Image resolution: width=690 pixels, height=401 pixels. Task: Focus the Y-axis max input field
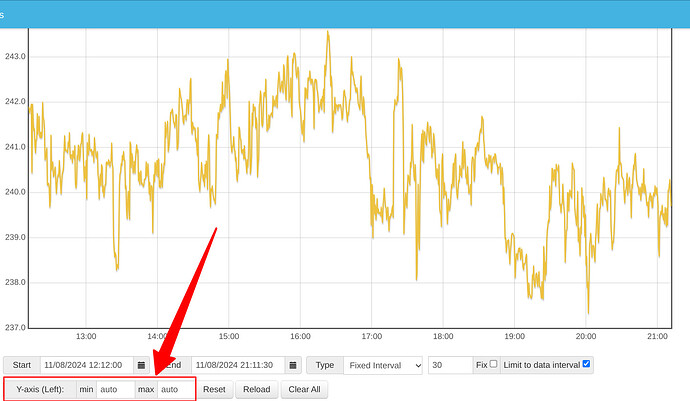point(176,390)
